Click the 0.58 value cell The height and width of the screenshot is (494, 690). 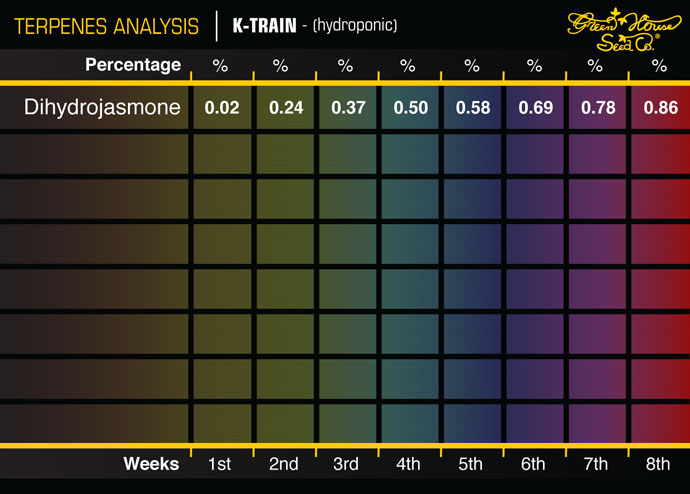coord(471,107)
